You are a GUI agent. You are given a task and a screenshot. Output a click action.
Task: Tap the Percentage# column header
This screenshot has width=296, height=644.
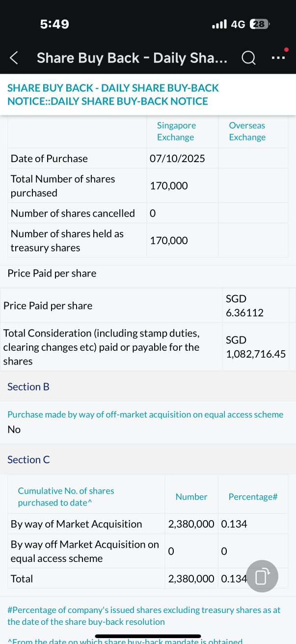coord(253,497)
